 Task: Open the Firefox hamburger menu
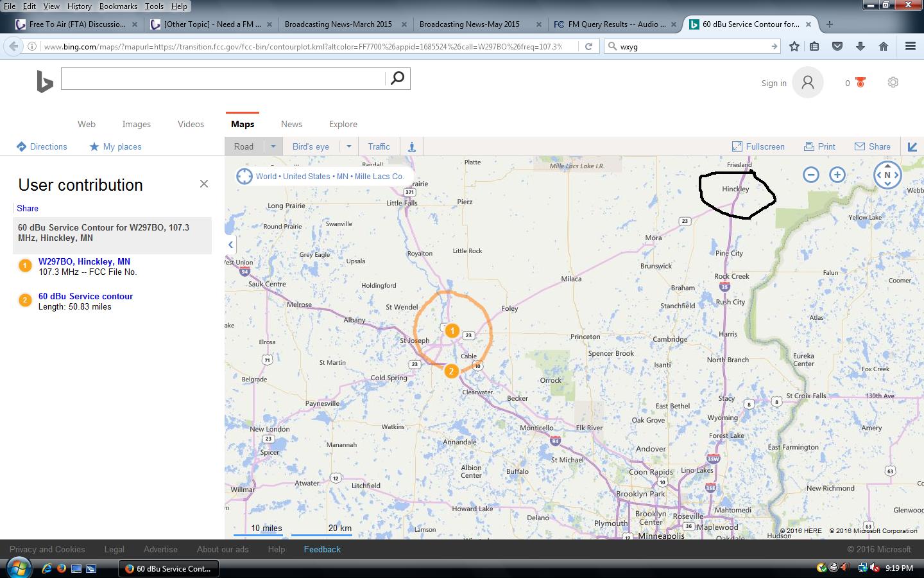click(x=910, y=46)
